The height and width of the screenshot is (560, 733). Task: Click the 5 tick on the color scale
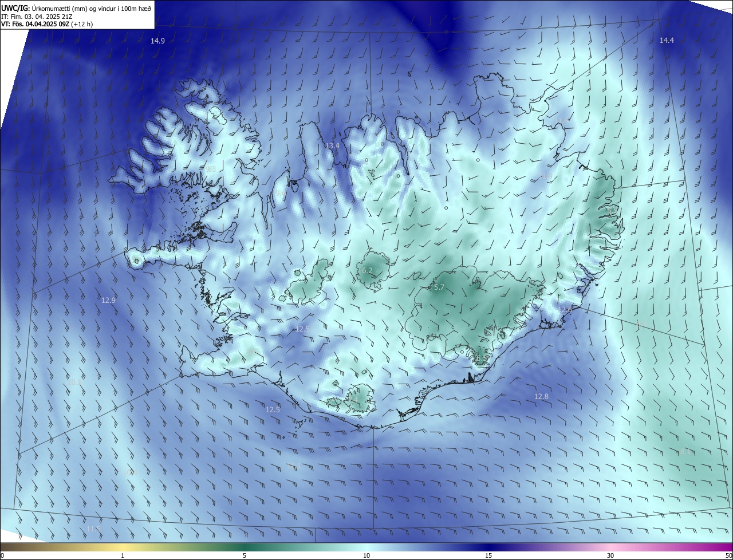tap(245, 555)
